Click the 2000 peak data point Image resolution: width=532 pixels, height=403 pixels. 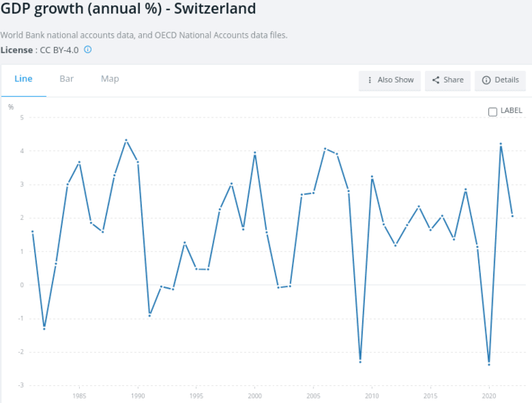255,153
